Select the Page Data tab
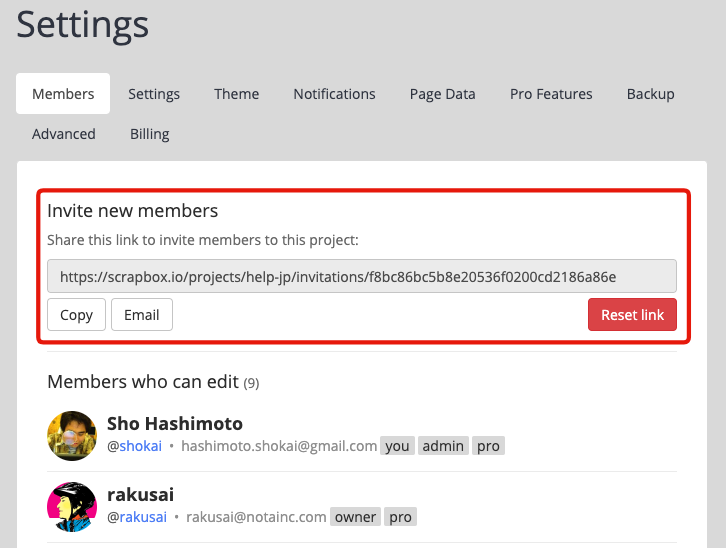 tap(442, 94)
